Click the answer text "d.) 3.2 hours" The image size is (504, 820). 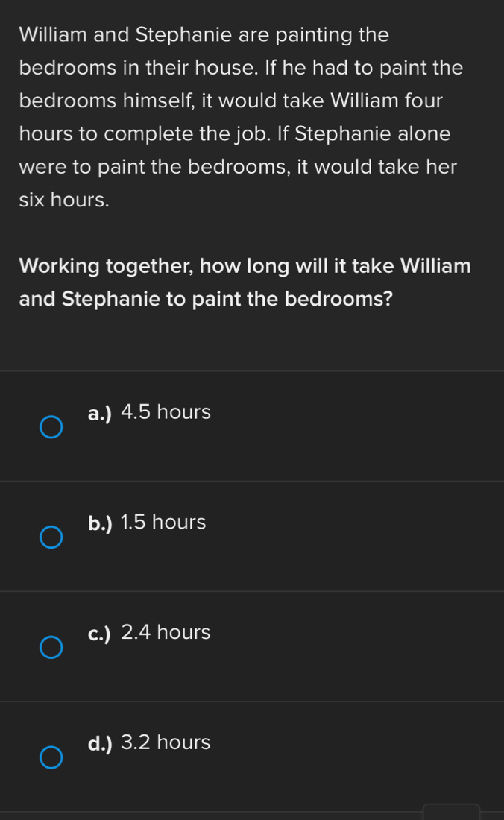[x=149, y=743]
